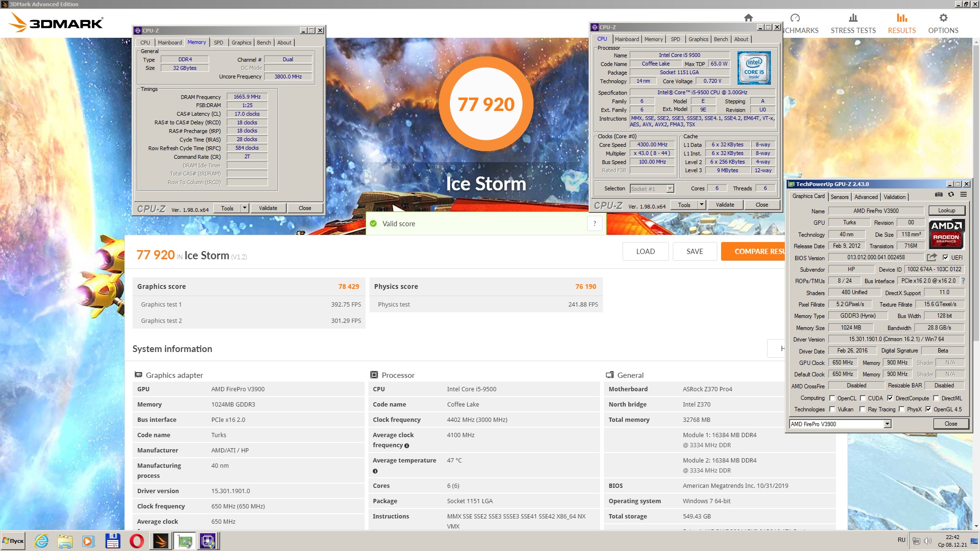Screen dimensions: 980x551
Task: Click COMPARE RESULT orange button
Action: click(753, 251)
